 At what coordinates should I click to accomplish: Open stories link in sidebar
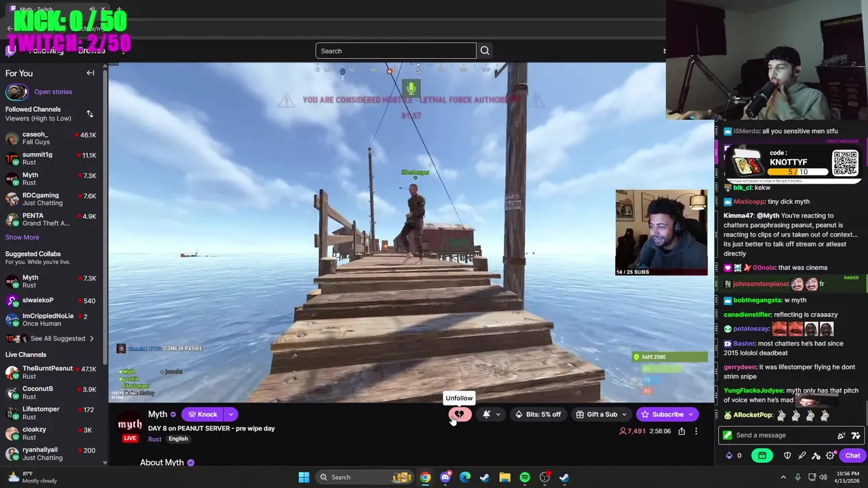point(53,91)
